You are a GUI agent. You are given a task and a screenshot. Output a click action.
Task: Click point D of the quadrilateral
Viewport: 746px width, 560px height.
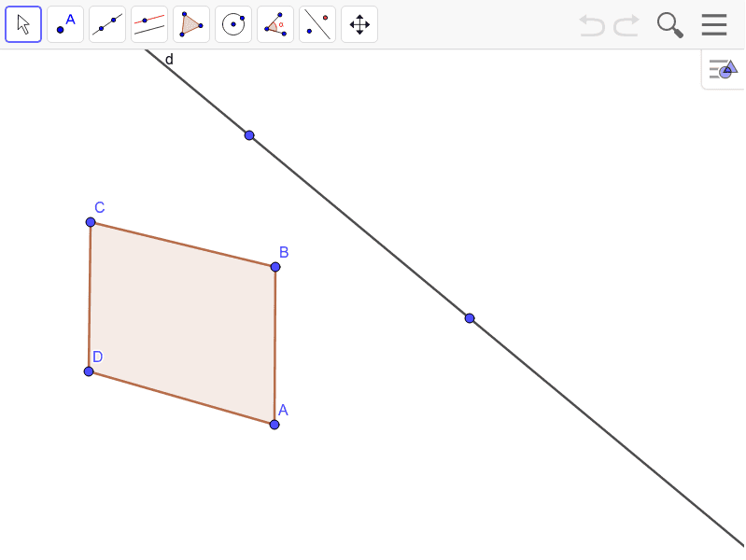click(89, 371)
